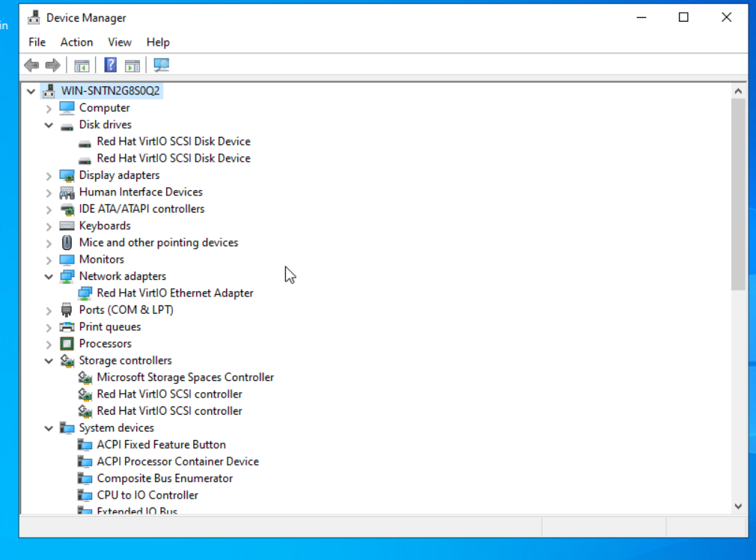Expand the Print queues category arrow
The image size is (756, 560).
[49, 327]
